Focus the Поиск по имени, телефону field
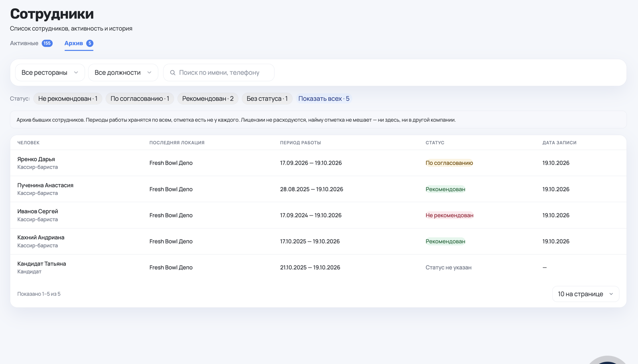The width and height of the screenshot is (638, 364). click(x=219, y=73)
